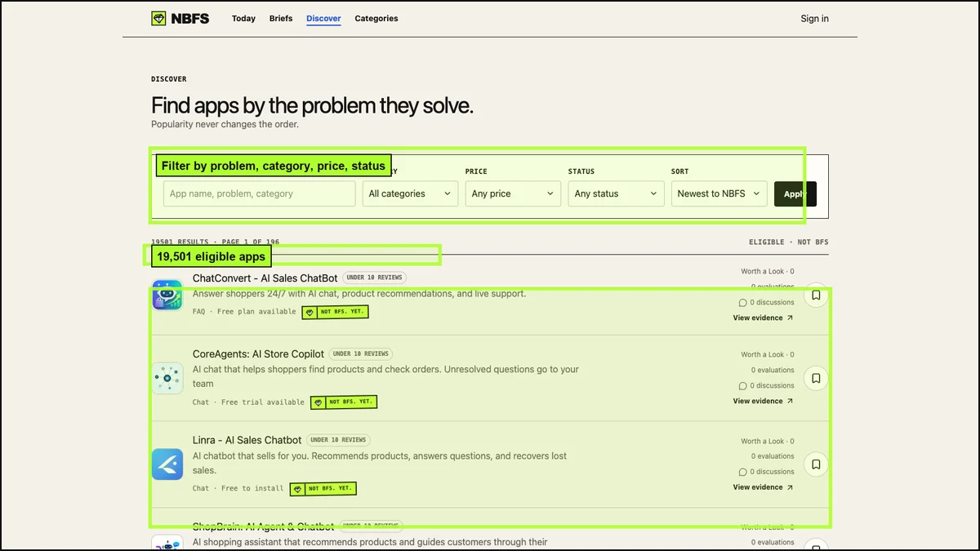This screenshot has width=980, height=551.
Task: Open the Briefs page
Action: 281,18
